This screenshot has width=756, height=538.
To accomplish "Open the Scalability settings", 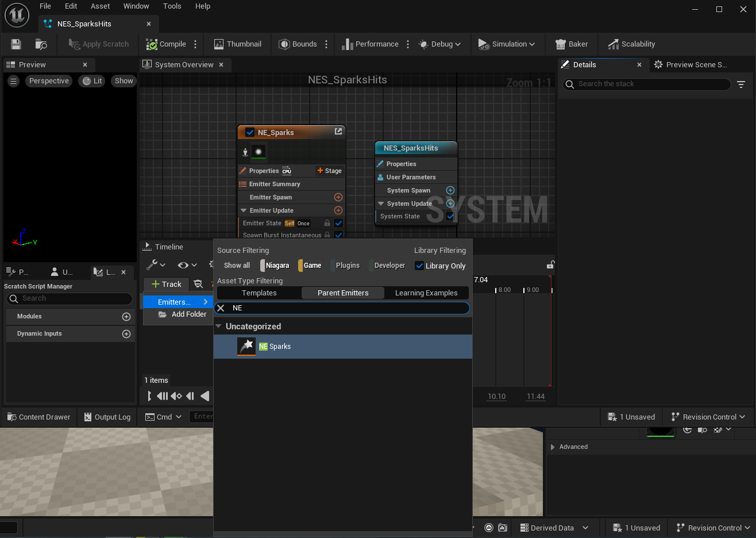I will [631, 44].
